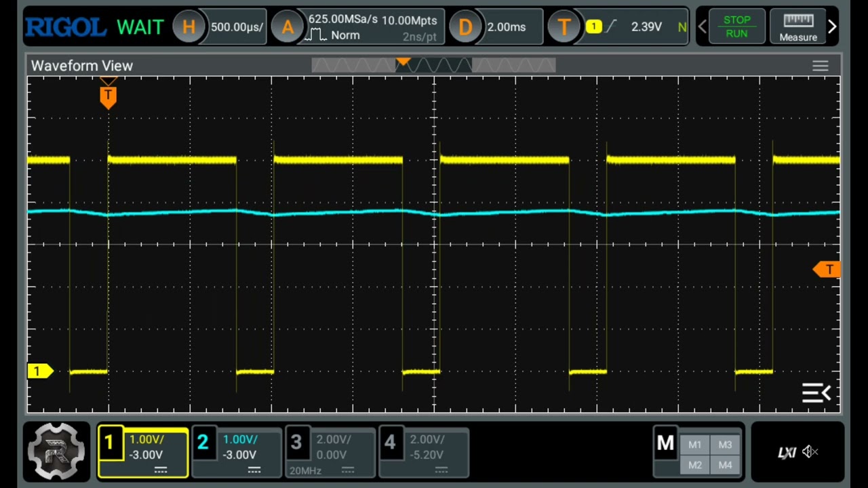Unmute the speaker icon

point(812,453)
